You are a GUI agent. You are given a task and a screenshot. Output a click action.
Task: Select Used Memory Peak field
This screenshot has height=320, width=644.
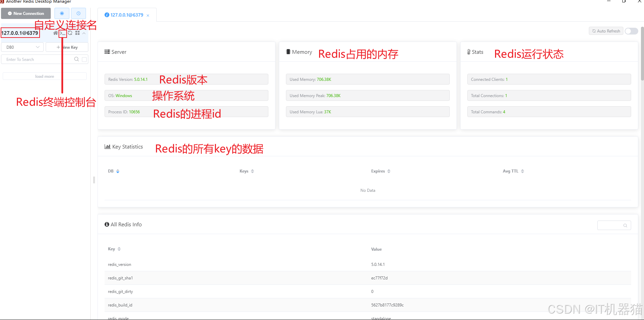[368, 95]
